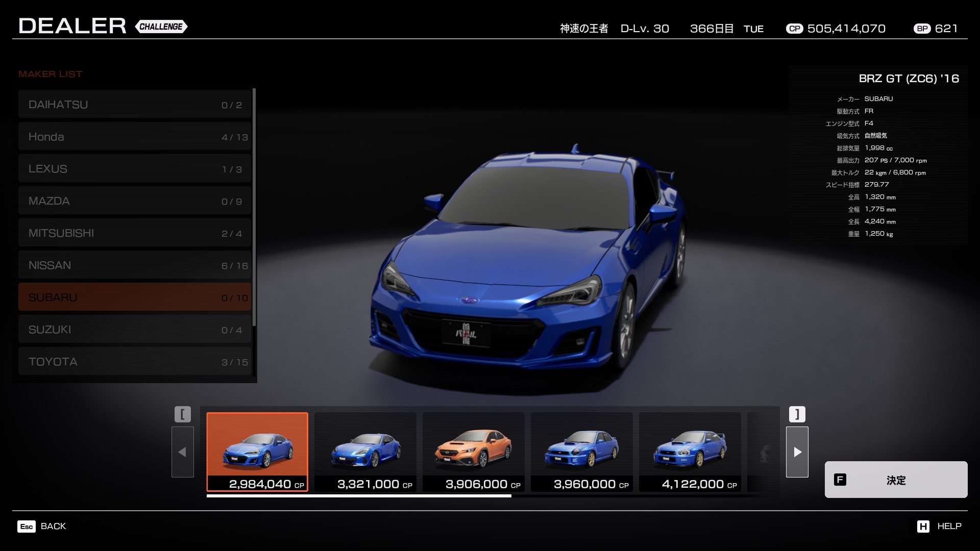Click the left arrow carousel button
Image resolution: width=980 pixels, height=551 pixels.
point(182,452)
